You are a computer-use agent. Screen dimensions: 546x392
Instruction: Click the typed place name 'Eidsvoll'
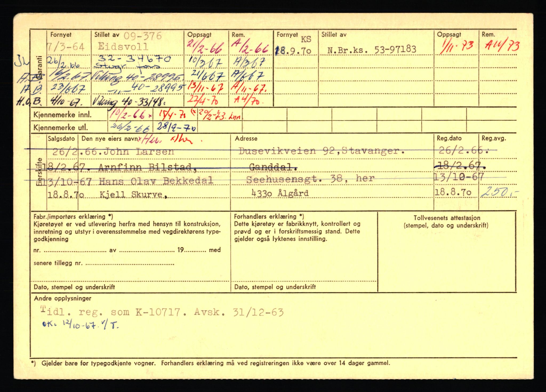[x=123, y=47]
